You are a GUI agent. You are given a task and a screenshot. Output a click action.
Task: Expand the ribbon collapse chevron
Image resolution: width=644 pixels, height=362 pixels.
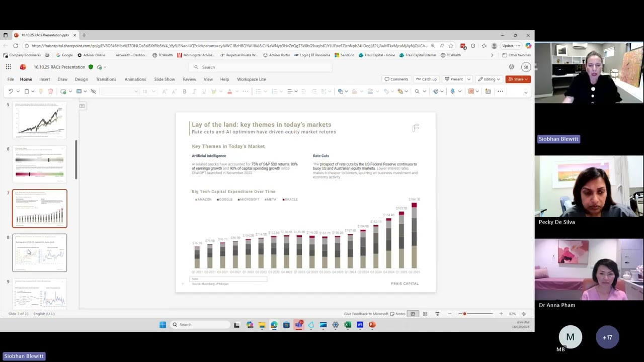526,92
